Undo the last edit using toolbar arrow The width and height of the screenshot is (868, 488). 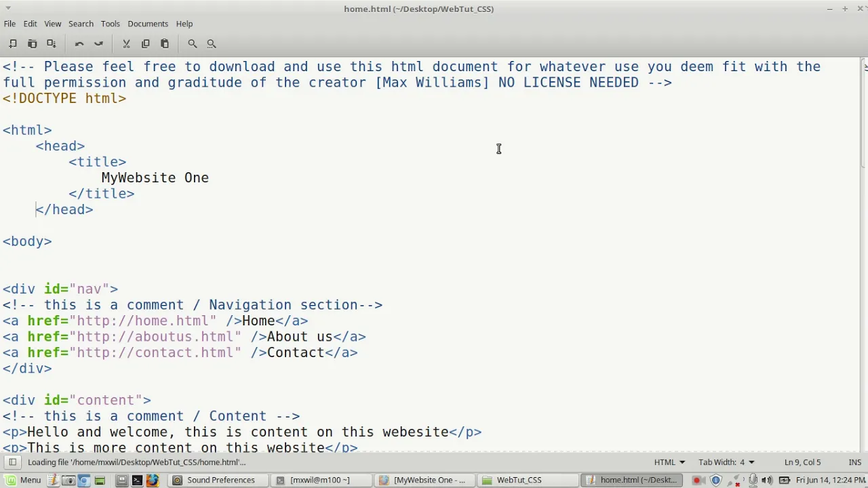pos(79,43)
